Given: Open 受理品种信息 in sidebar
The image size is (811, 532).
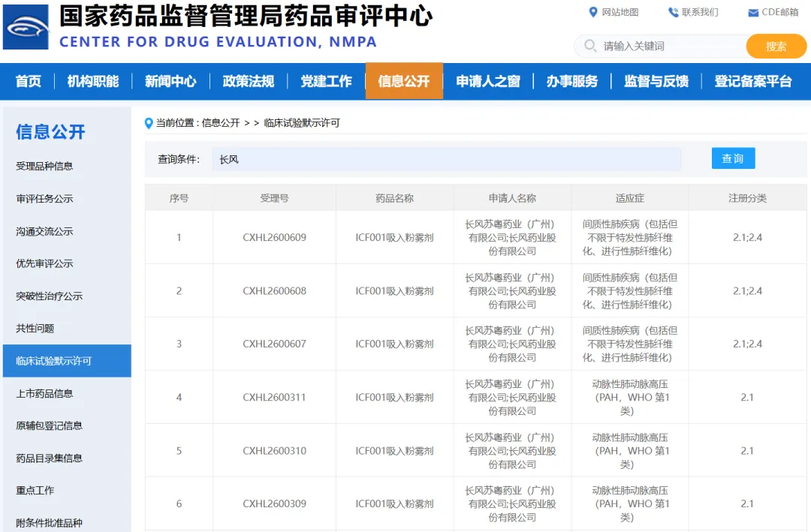Looking at the screenshot, I should click(44, 166).
